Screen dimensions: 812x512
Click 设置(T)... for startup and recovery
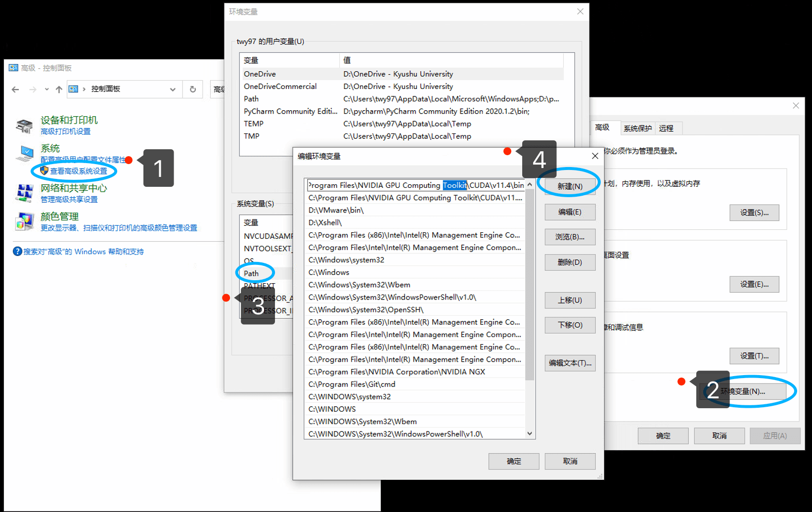click(x=754, y=356)
